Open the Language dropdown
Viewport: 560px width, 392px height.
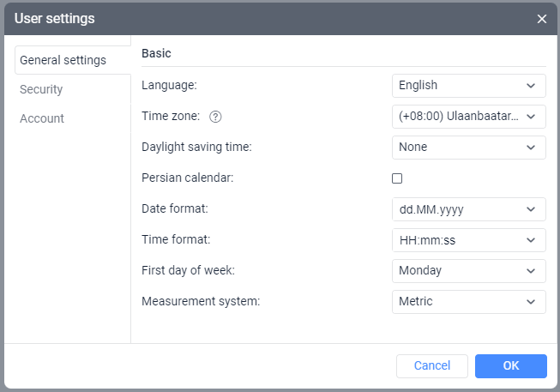tap(468, 86)
